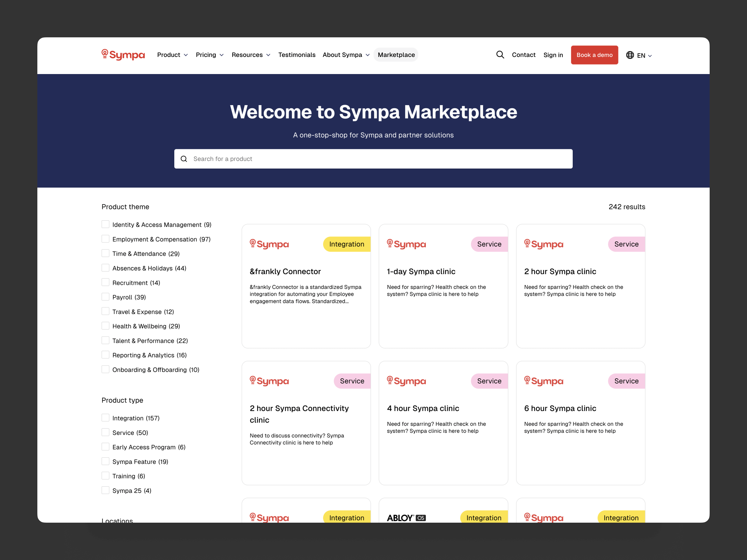Enable the Absences & Holidays filter
Screen dimensions: 747x560
(x=106, y=268)
